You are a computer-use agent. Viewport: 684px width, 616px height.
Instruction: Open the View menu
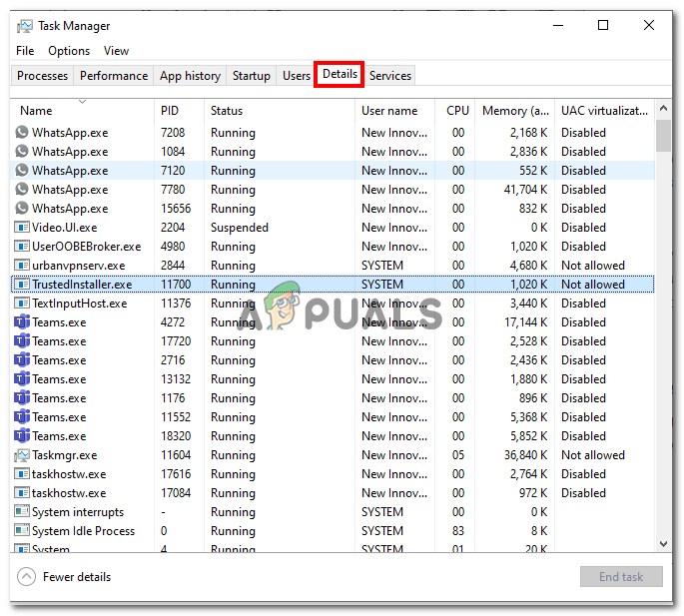pyautogui.click(x=116, y=51)
